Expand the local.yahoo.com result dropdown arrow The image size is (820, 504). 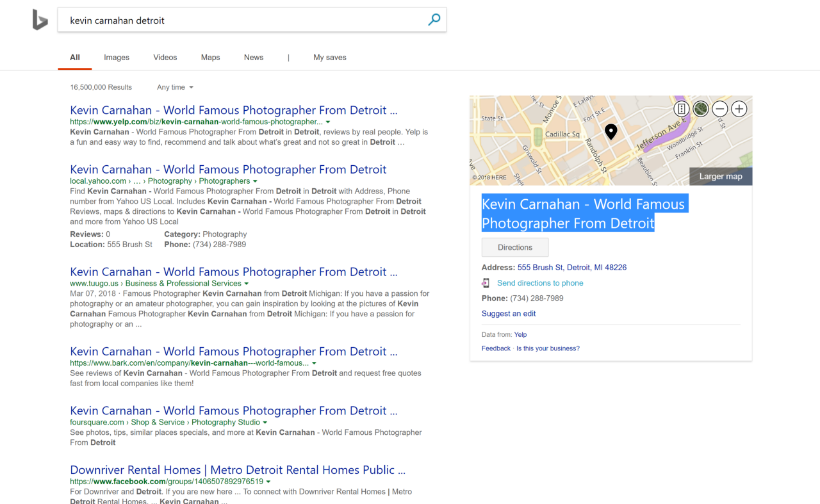[x=255, y=181]
